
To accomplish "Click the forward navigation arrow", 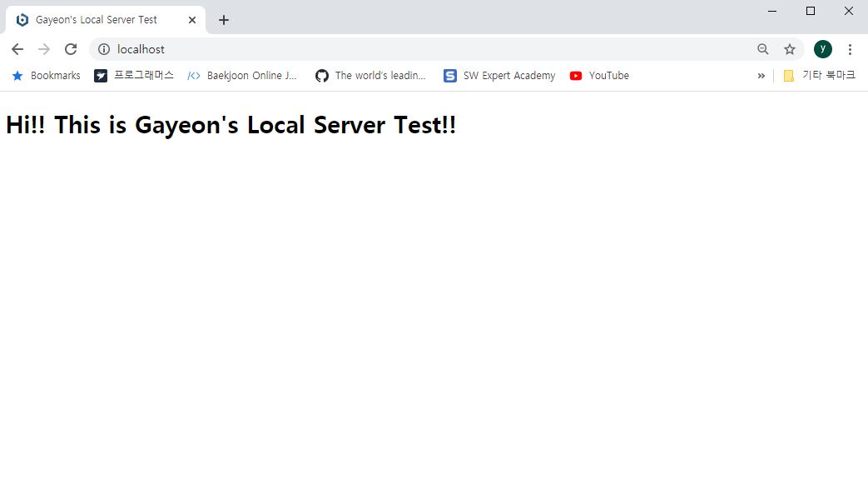I will (x=43, y=49).
